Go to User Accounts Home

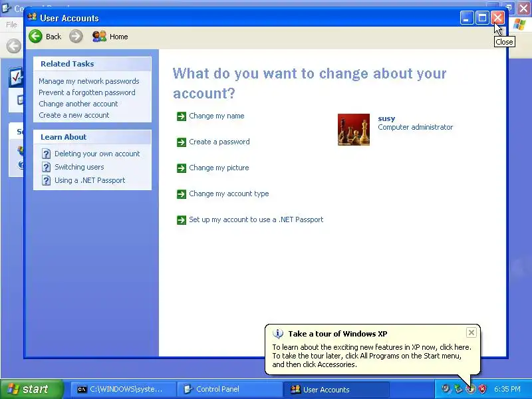click(x=110, y=37)
